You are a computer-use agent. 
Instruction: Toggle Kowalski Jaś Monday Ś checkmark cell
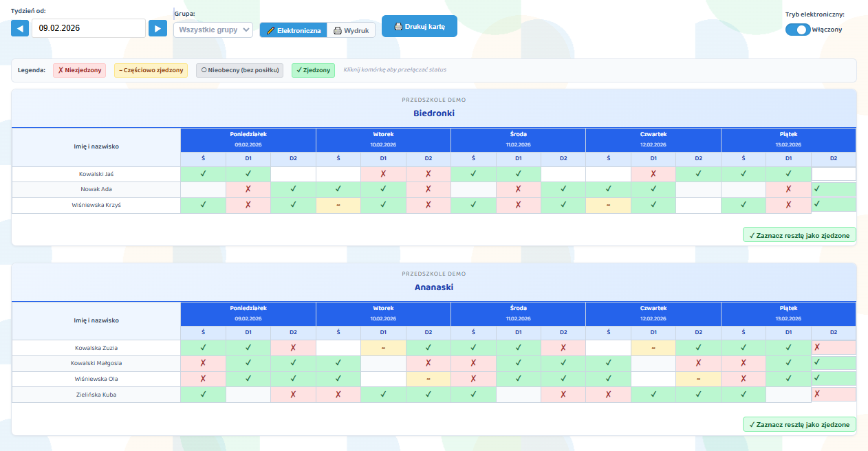[x=203, y=174]
